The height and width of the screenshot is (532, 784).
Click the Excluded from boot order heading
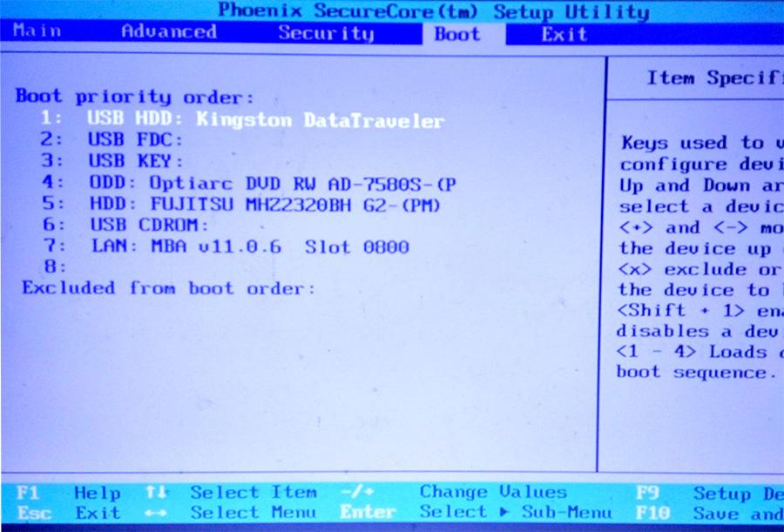(168, 288)
